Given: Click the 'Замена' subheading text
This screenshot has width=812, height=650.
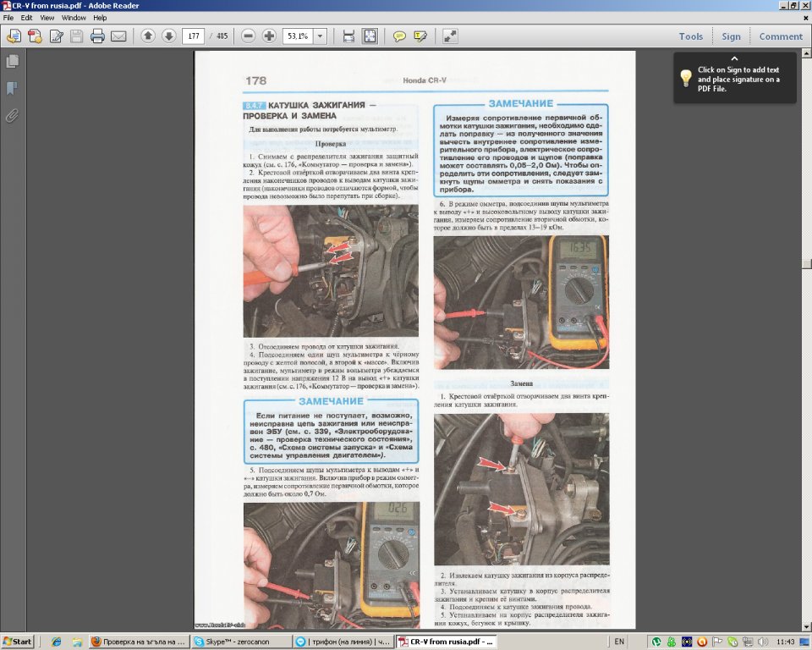Looking at the screenshot, I should (x=522, y=383).
